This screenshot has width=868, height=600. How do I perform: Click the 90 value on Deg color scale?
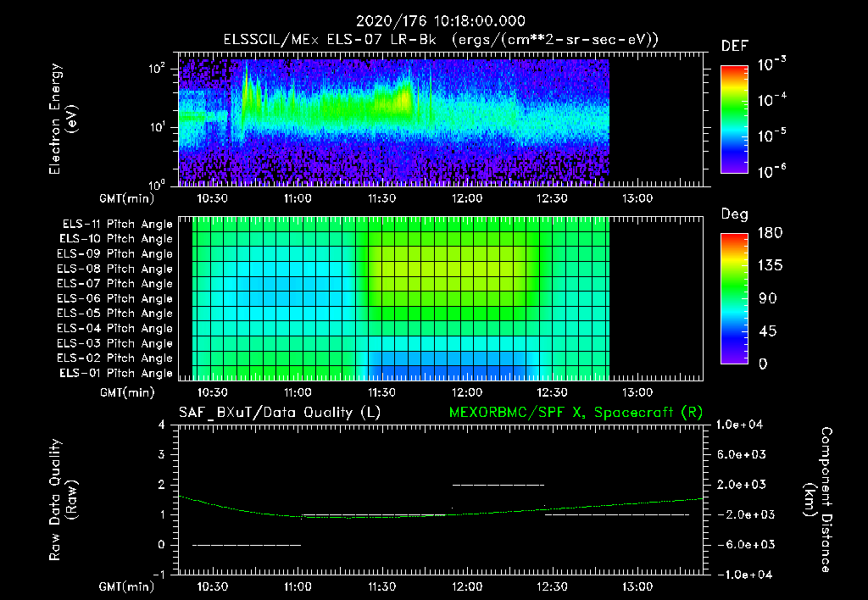(x=768, y=298)
